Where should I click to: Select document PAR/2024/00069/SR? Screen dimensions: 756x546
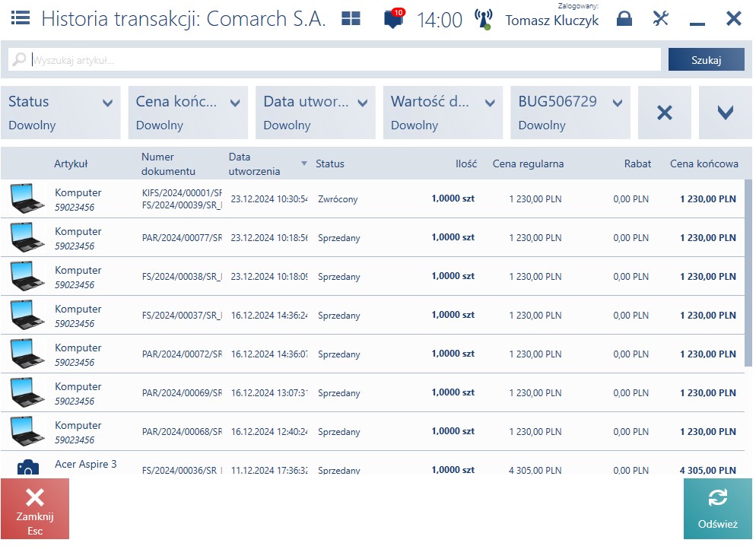coord(182,392)
